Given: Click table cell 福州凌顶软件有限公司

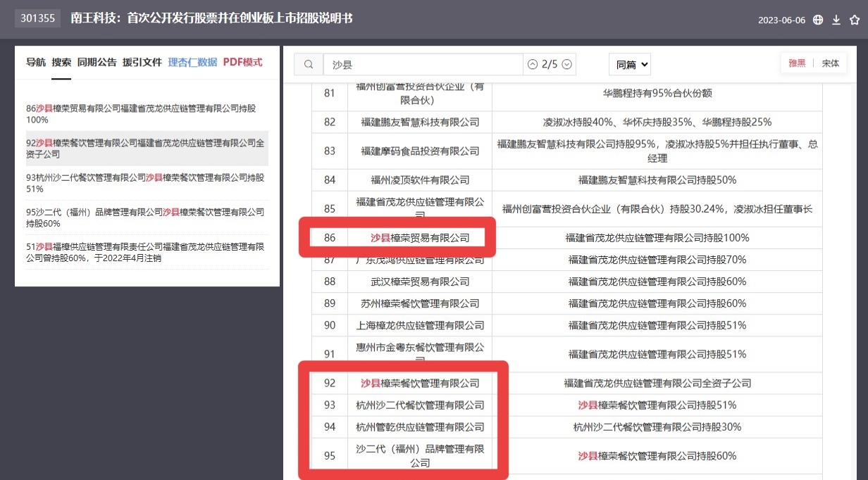Looking at the screenshot, I should pyautogui.click(x=420, y=179).
